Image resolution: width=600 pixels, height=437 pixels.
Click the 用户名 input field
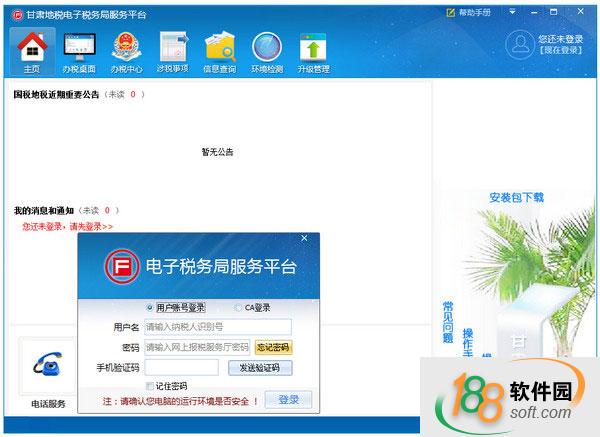217,327
